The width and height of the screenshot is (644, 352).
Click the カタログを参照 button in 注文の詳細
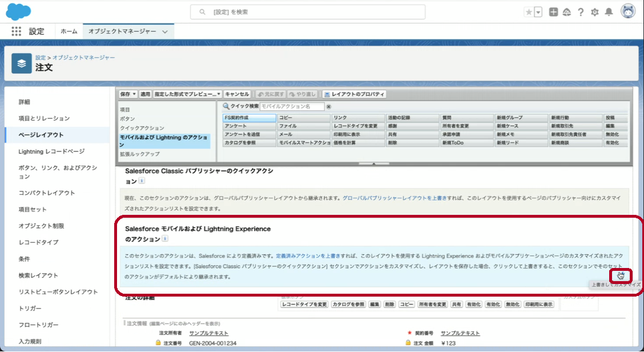348,305
